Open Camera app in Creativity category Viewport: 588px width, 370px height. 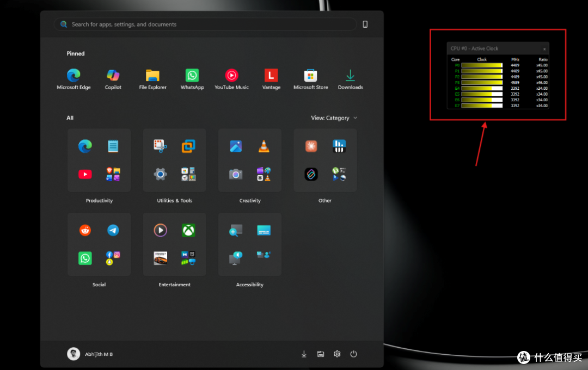236,174
